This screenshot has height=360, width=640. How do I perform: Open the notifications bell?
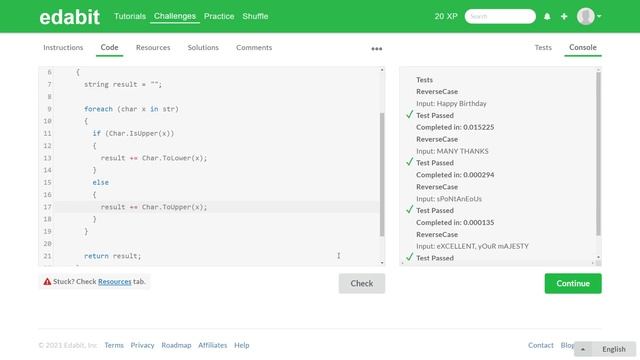pos(547,16)
